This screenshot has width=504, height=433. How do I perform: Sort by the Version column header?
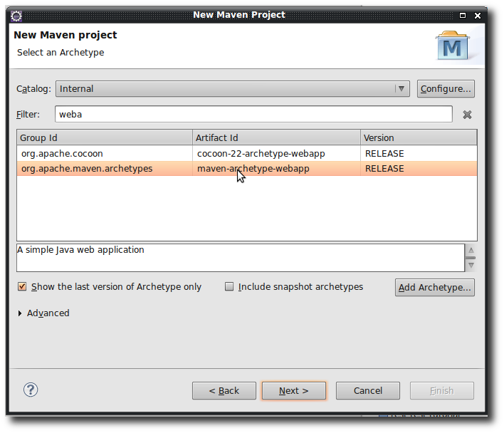click(419, 137)
